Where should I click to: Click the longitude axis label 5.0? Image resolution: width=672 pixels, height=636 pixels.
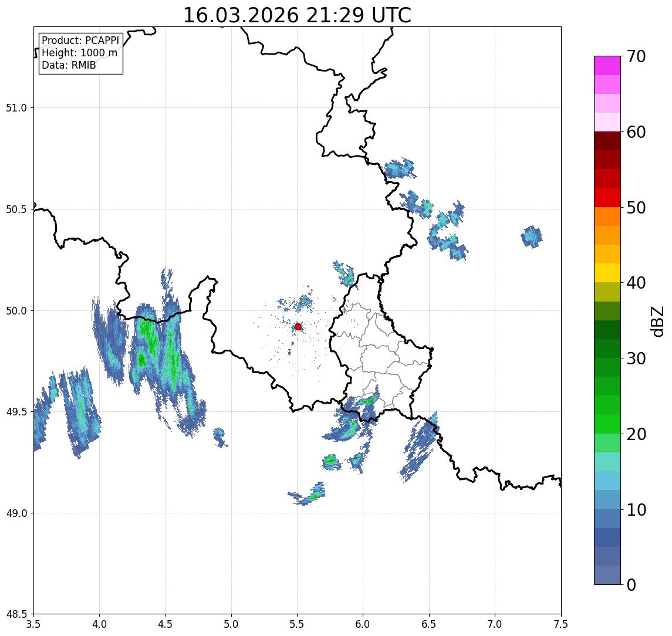231,624
